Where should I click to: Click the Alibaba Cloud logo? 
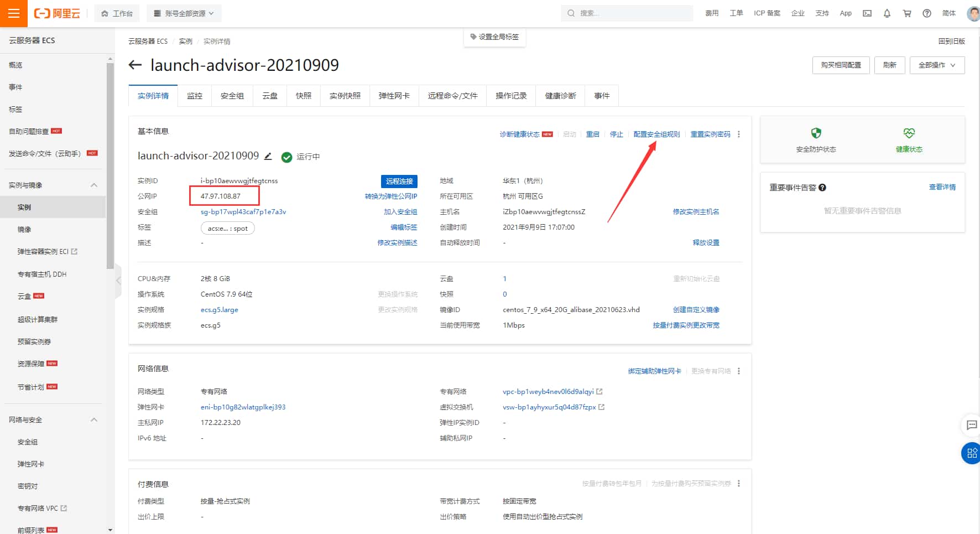(55, 13)
